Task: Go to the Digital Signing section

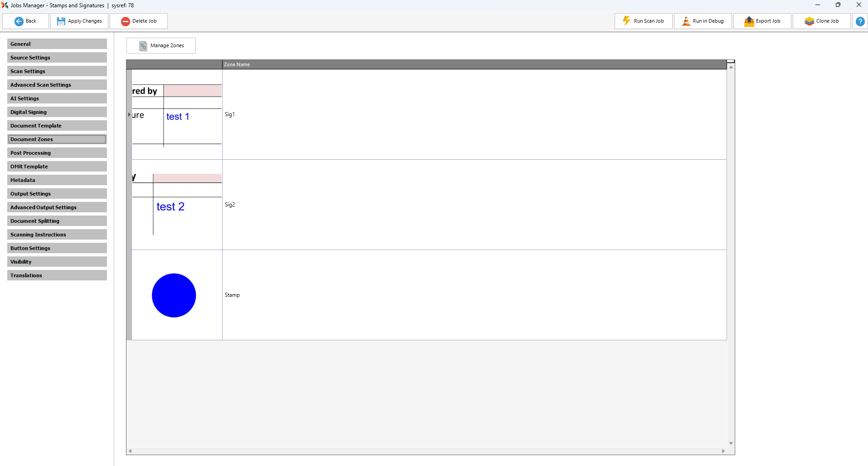Action: click(57, 112)
